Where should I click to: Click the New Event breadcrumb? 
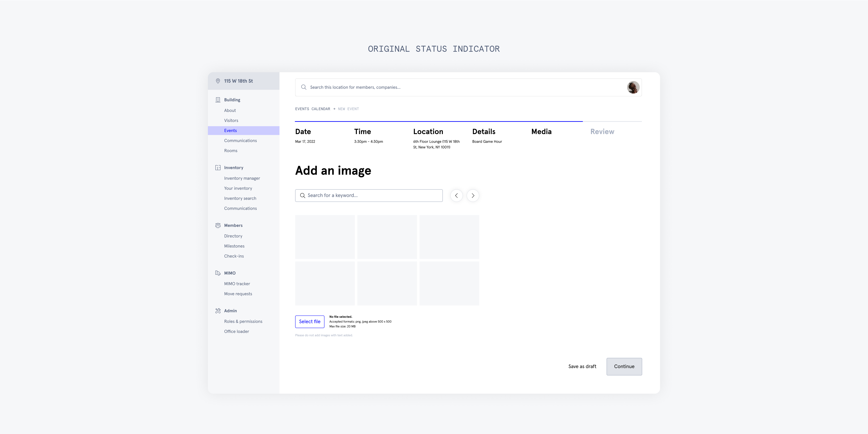click(348, 109)
